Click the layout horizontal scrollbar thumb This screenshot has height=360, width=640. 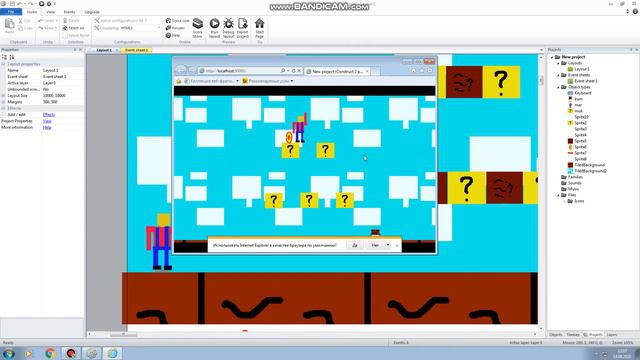click(123, 335)
